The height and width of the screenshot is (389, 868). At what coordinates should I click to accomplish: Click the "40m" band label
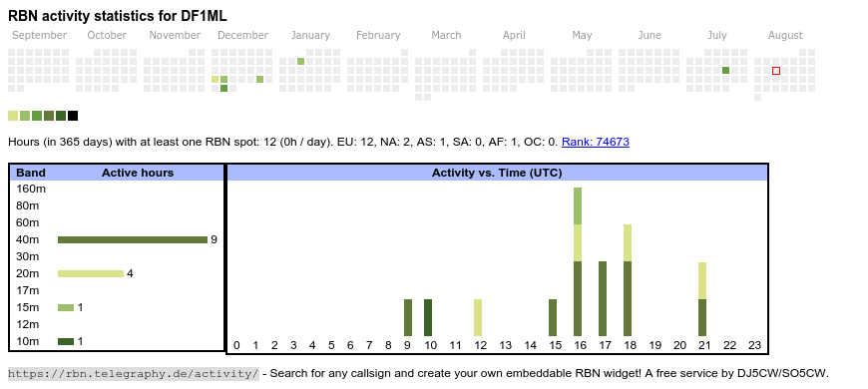point(28,239)
